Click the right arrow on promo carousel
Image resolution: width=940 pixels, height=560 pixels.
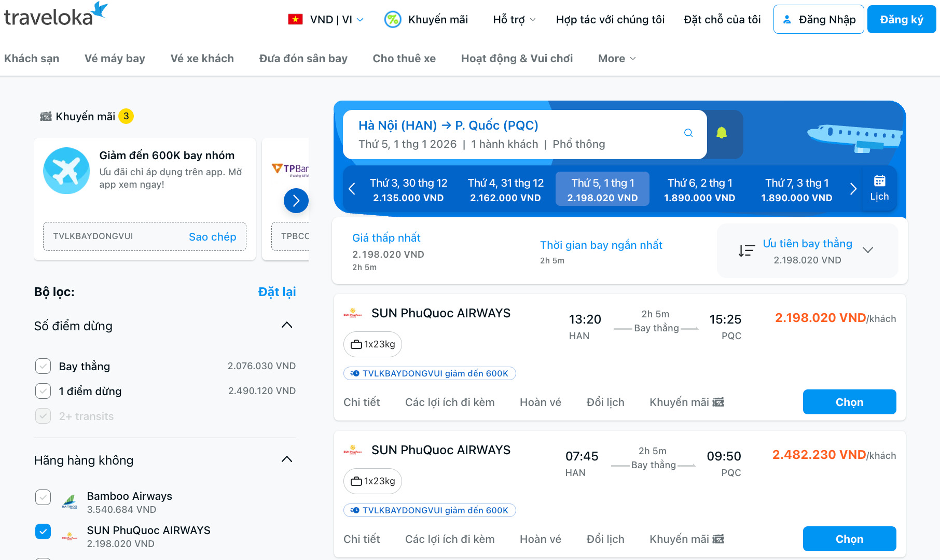(x=296, y=201)
